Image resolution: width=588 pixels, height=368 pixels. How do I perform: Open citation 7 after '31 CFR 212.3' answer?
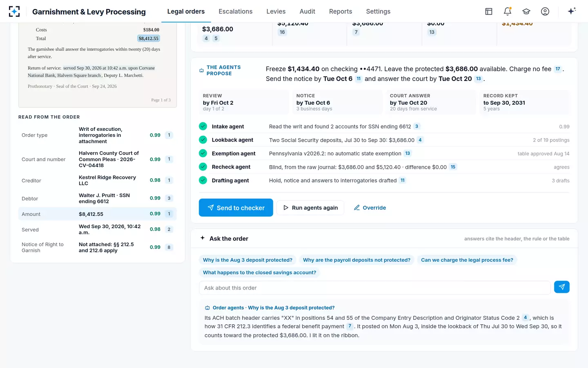pyautogui.click(x=350, y=326)
